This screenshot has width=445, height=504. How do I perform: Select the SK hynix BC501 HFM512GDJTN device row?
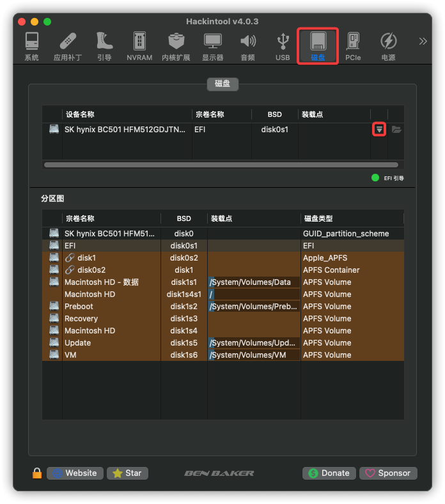coord(223,130)
